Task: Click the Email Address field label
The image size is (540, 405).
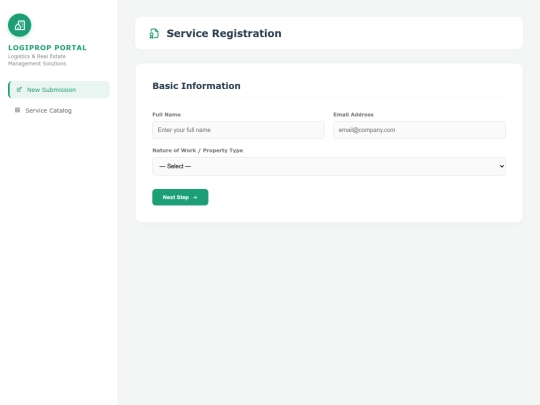Action: (x=353, y=114)
